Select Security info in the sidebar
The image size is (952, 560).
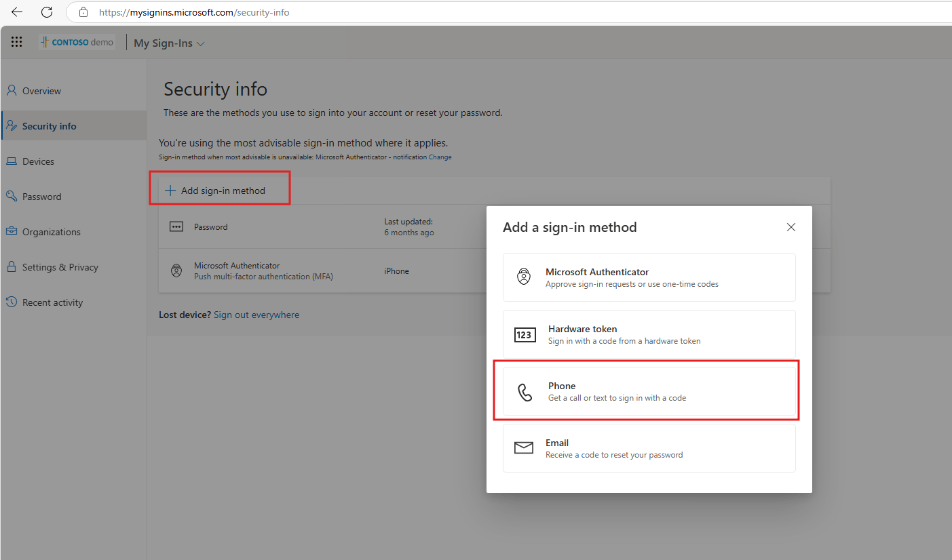[73, 126]
